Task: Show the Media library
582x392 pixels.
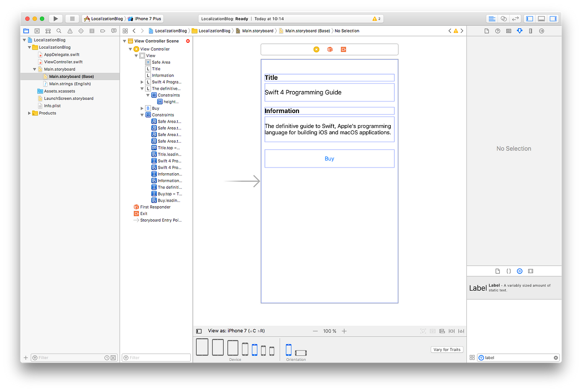Action: tap(530, 271)
